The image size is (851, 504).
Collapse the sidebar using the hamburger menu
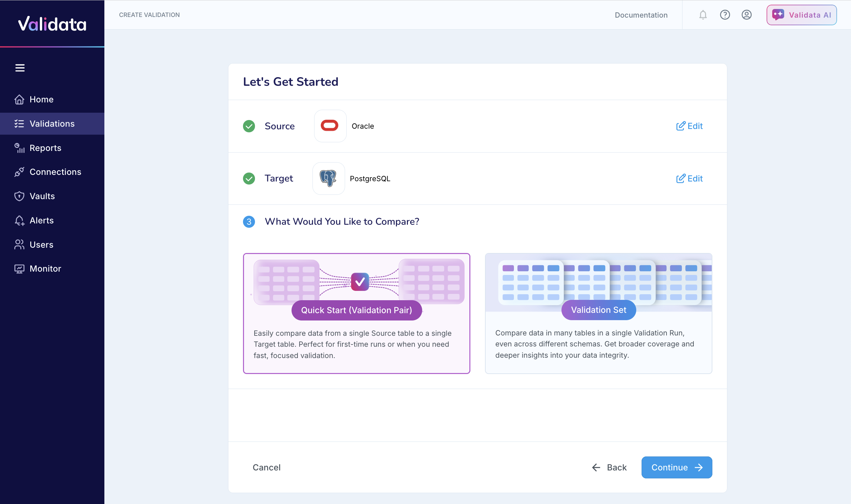pyautogui.click(x=20, y=68)
